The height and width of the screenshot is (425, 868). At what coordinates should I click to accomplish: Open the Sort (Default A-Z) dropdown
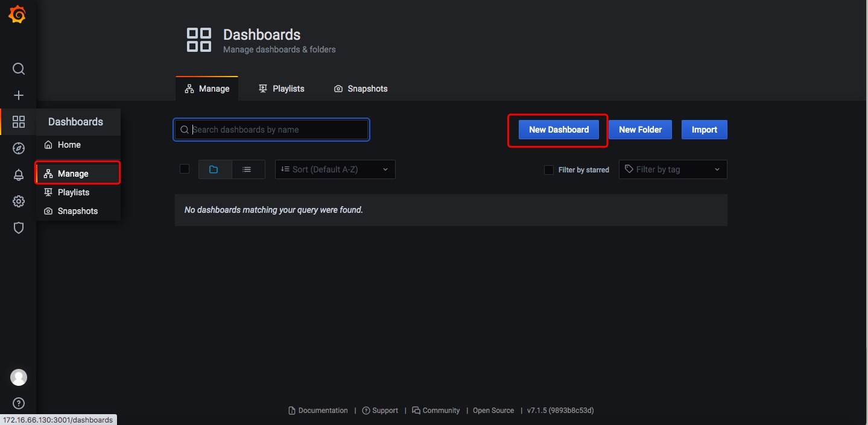pos(335,169)
